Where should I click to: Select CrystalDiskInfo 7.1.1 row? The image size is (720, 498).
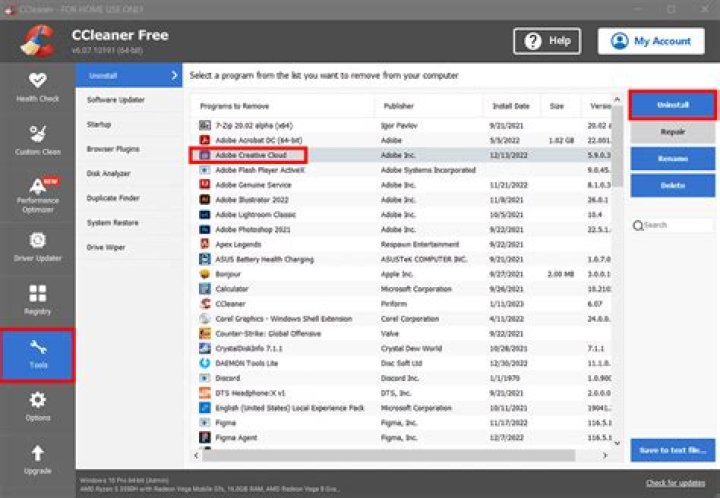coord(401,348)
